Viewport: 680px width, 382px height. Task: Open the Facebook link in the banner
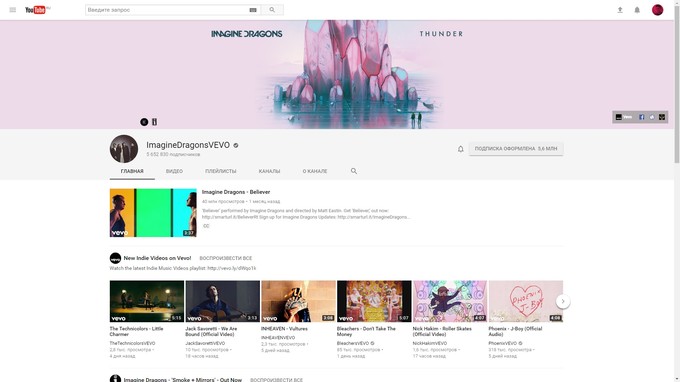(641, 117)
